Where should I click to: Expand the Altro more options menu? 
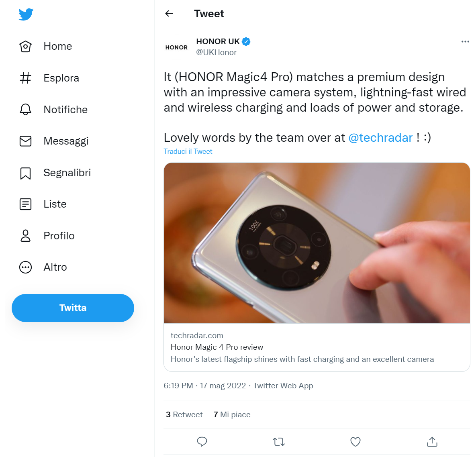coord(55,267)
